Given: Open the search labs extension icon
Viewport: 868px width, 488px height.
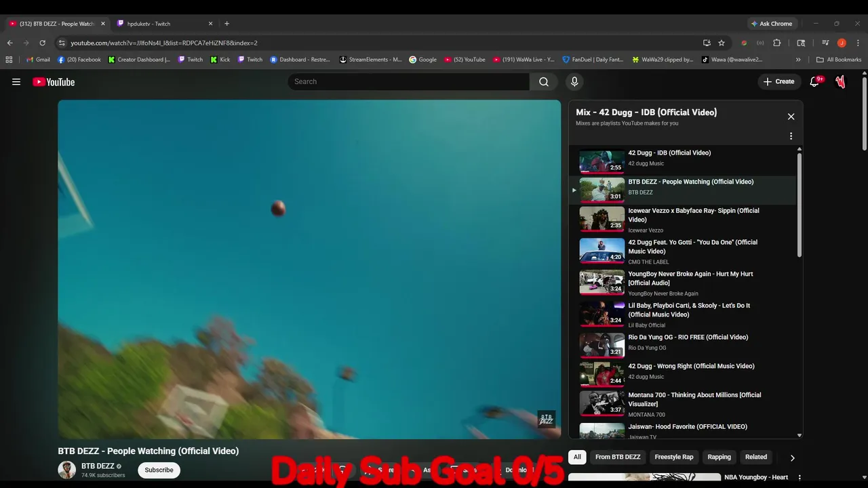Looking at the screenshot, I should [x=801, y=43].
